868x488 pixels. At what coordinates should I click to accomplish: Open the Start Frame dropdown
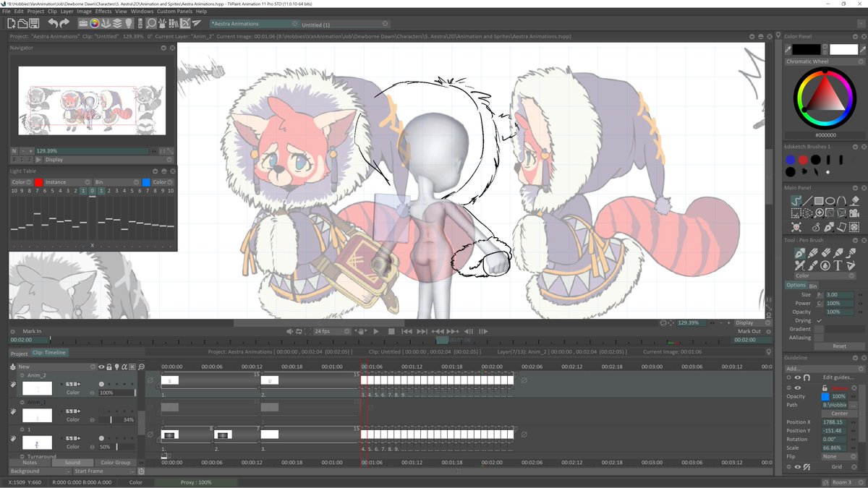click(x=104, y=471)
